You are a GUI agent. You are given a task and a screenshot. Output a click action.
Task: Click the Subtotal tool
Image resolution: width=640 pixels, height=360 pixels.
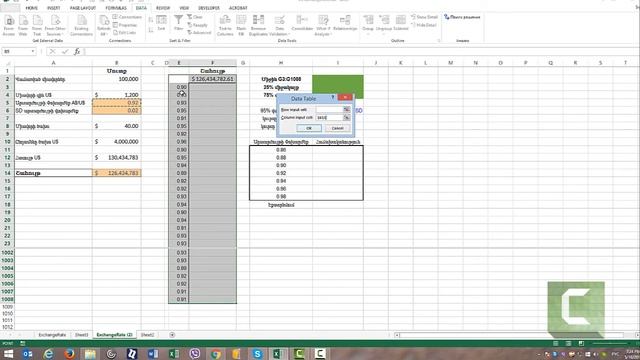point(401,23)
